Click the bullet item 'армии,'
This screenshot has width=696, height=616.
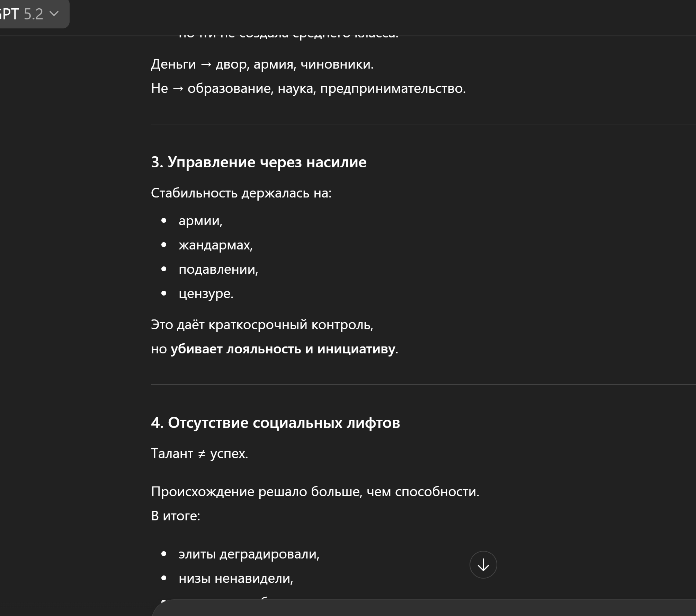(x=200, y=221)
